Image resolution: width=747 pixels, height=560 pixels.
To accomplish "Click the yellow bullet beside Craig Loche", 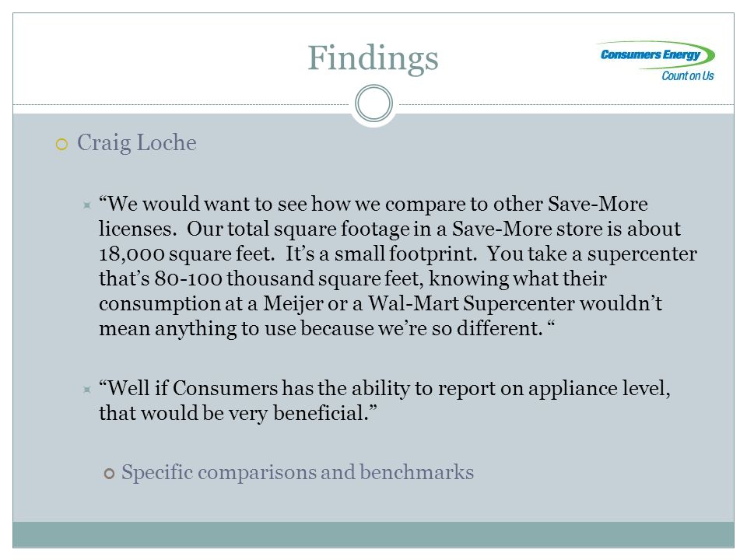I will 61,144.
